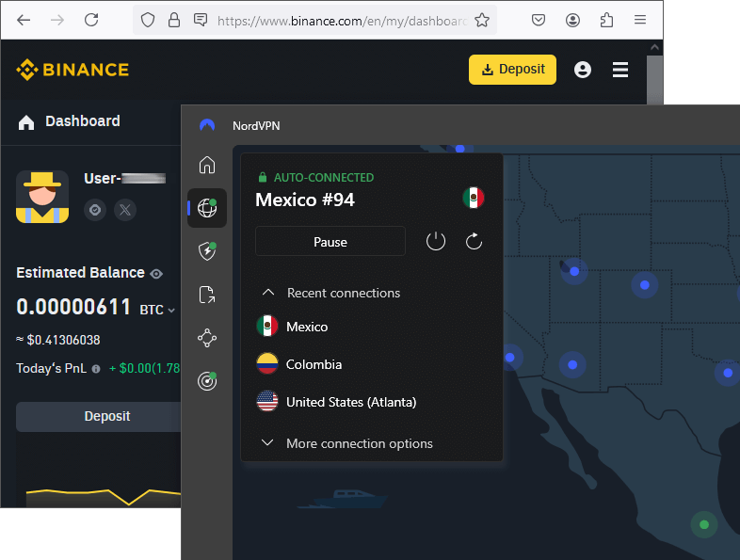
Task: Select the Dashboard menu item
Action: pyautogui.click(x=69, y=121)
